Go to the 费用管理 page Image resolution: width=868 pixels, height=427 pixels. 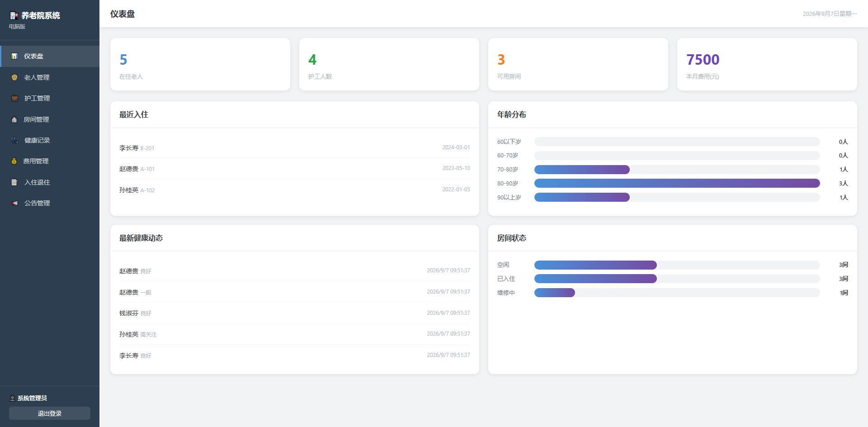click(x=50, y=161)
